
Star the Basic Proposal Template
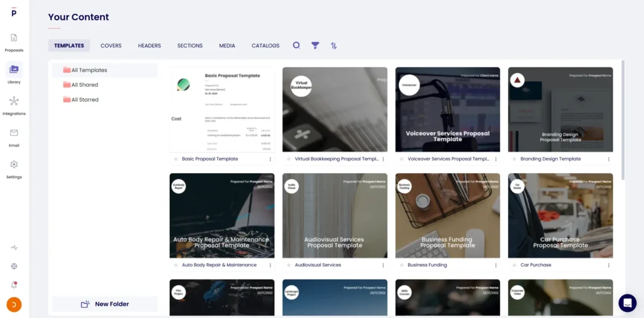tap(175, 159)
